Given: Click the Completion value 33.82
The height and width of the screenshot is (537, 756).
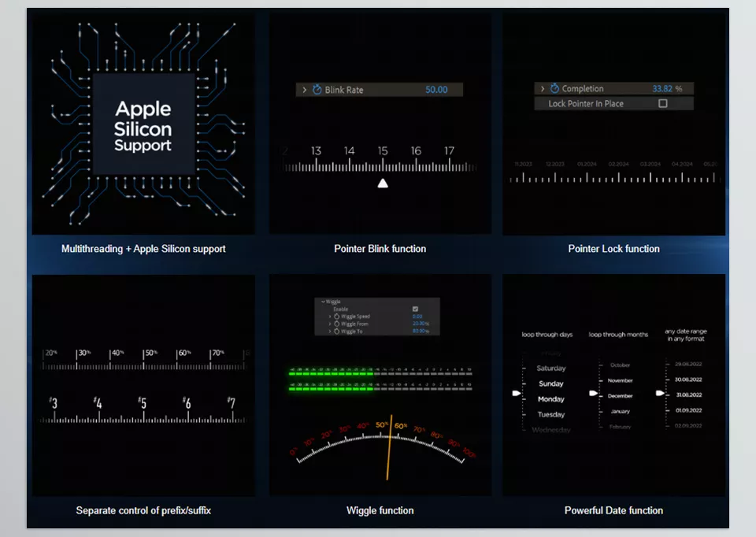Looking at the screenshot, I should click(662, 89).
